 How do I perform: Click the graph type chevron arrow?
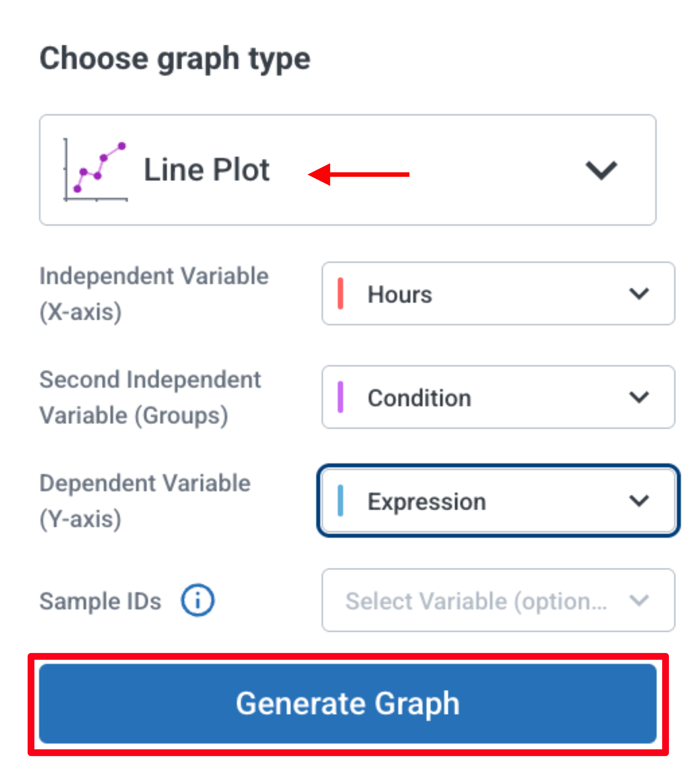pyautogui.click(x=601, y=170)
